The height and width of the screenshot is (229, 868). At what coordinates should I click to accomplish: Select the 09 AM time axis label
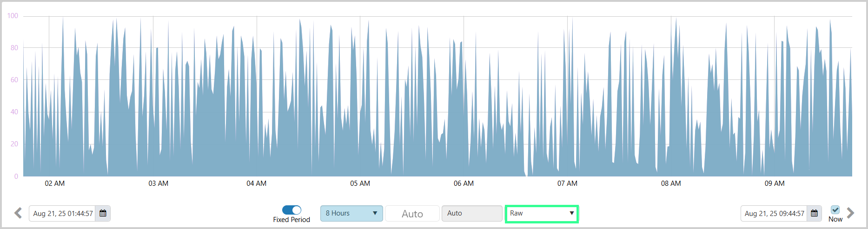tap(775, 183)
